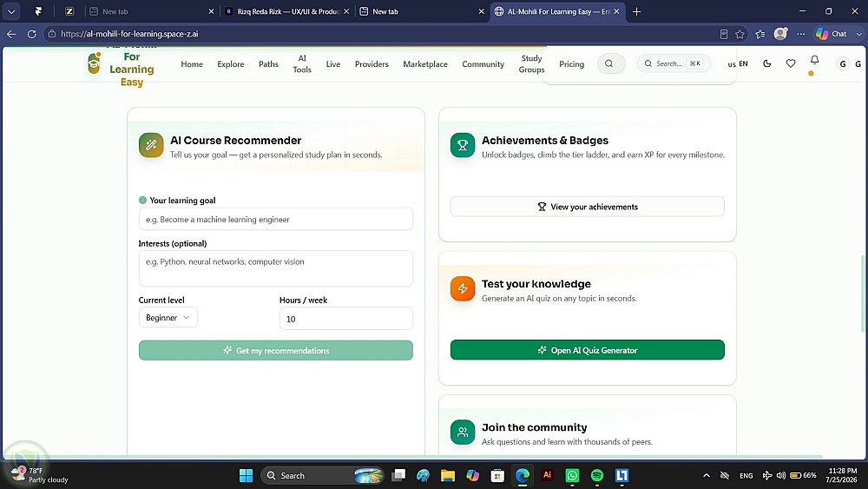Click the AI Course Recommender wand icon
This screenshot has width=868, height=489.
151,145
